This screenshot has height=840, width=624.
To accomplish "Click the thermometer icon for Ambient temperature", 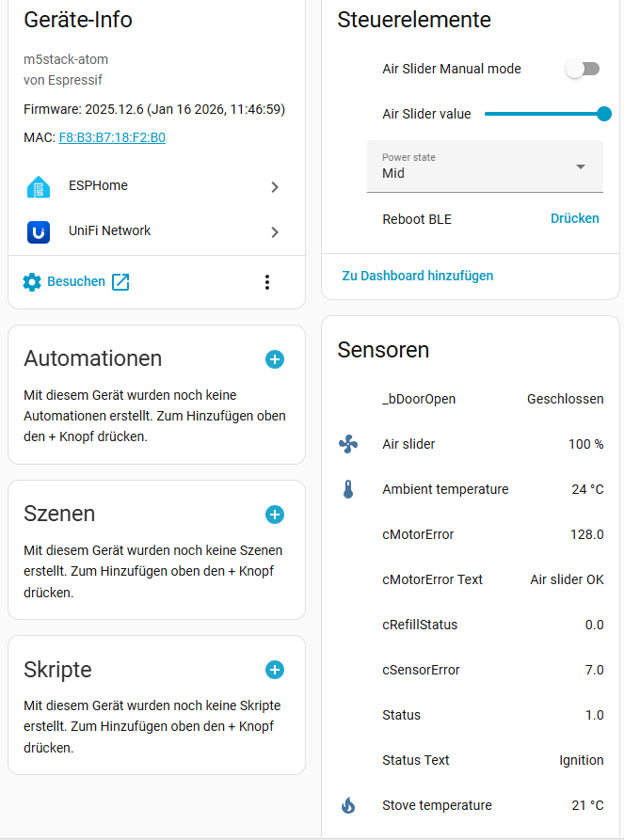I will [x=348, y=489].
